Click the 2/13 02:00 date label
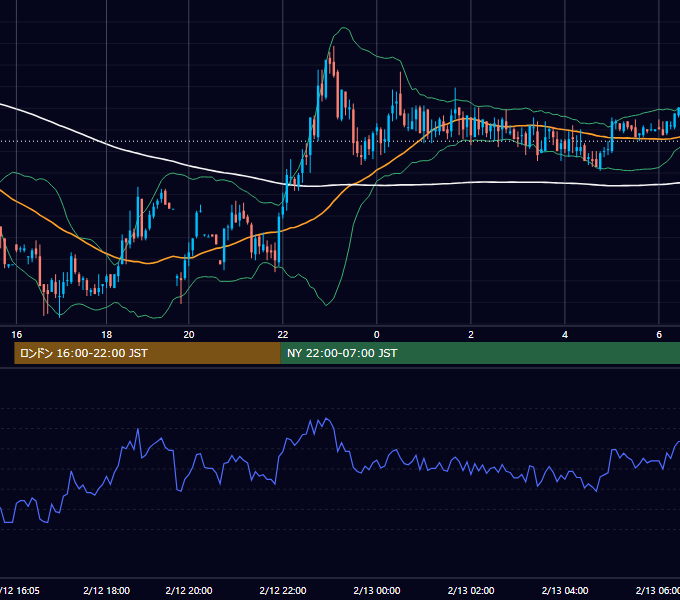 tap(471, 590)
